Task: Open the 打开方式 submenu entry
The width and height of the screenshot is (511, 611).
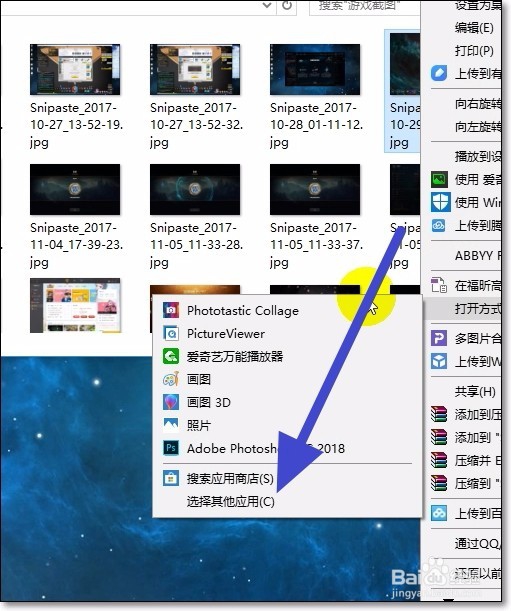Action: coord(465,309)
